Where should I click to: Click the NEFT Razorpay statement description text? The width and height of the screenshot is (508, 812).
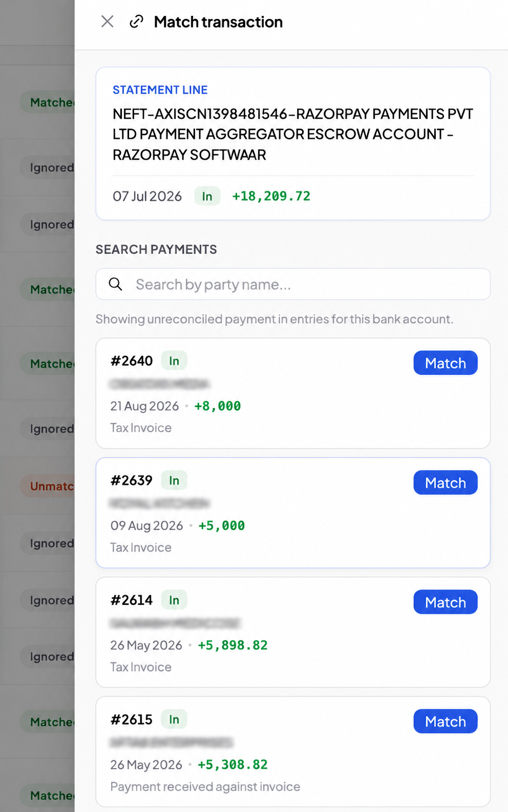(293, 134)
